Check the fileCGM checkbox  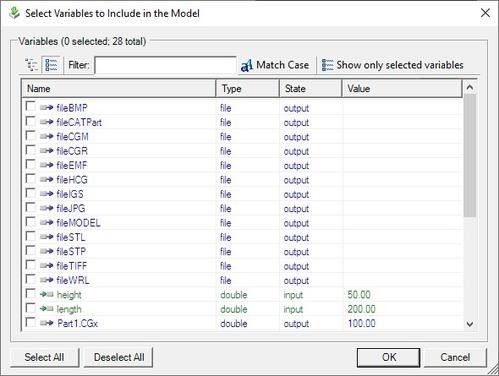(x=30, y=135)
